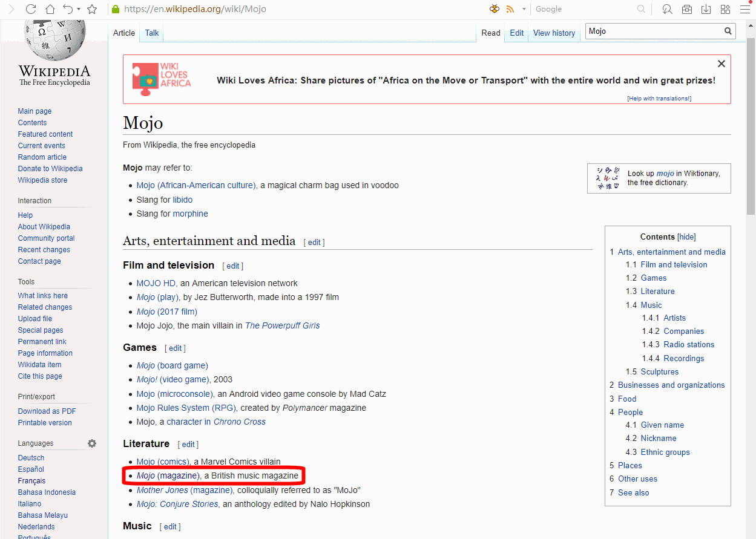Click the Wiki Loves Africa logo image
756x539 pixels.
(162, 79)
